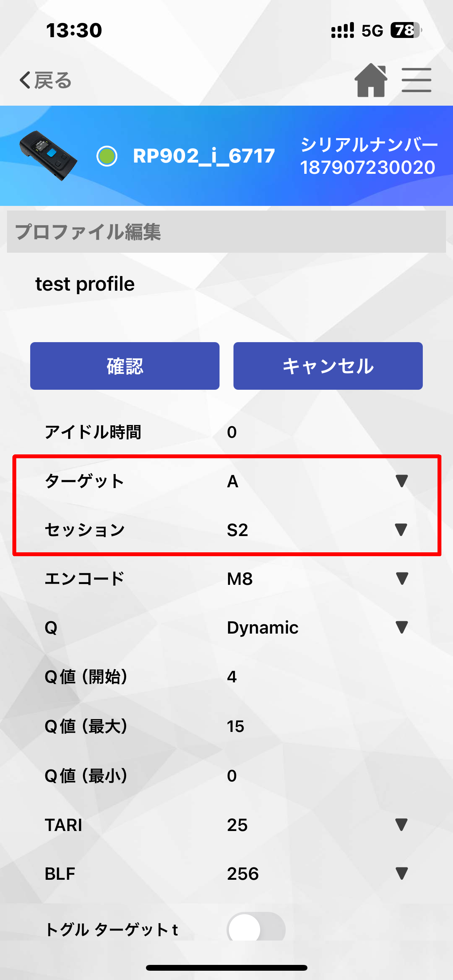This screenshot has width=453, height=980.
Task: Expand the TARI dropdown arrow
Action: click(x=402, y=825)
